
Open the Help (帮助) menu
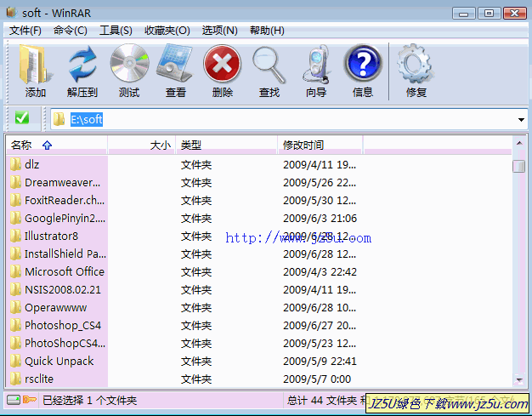(267, 31)
